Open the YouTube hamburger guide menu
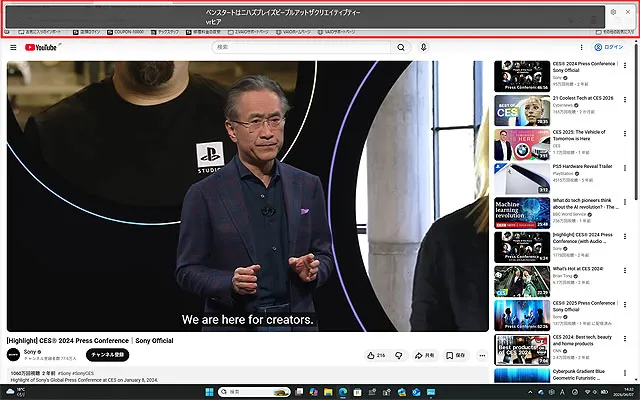The height and width of the screenshot is (400, 640). (13, 47)
